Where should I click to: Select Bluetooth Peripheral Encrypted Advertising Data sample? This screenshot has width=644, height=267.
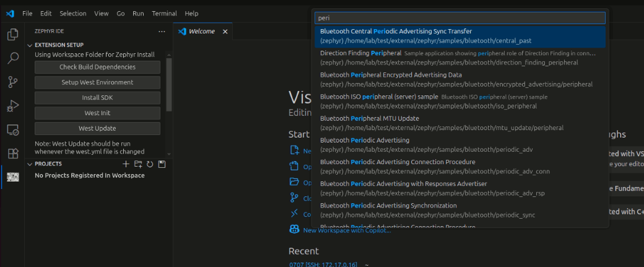tap(460, 80)
